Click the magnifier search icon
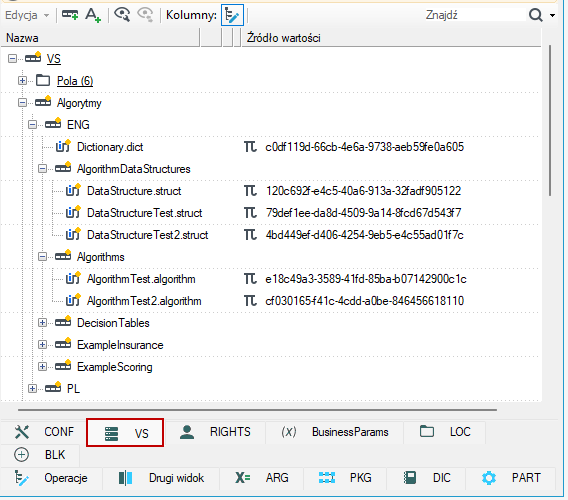Screen dimensions: 568x500 click(535, 15)
